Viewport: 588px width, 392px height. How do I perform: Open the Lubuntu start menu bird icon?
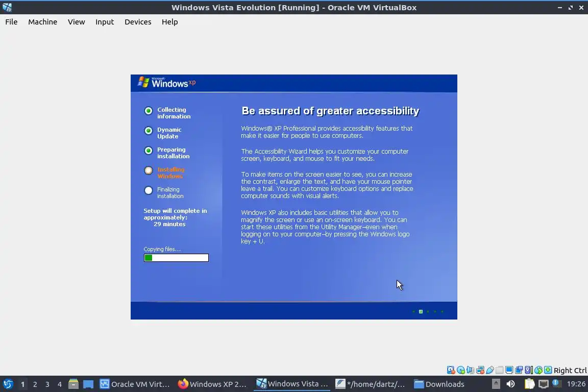click(x=8, y=384)
